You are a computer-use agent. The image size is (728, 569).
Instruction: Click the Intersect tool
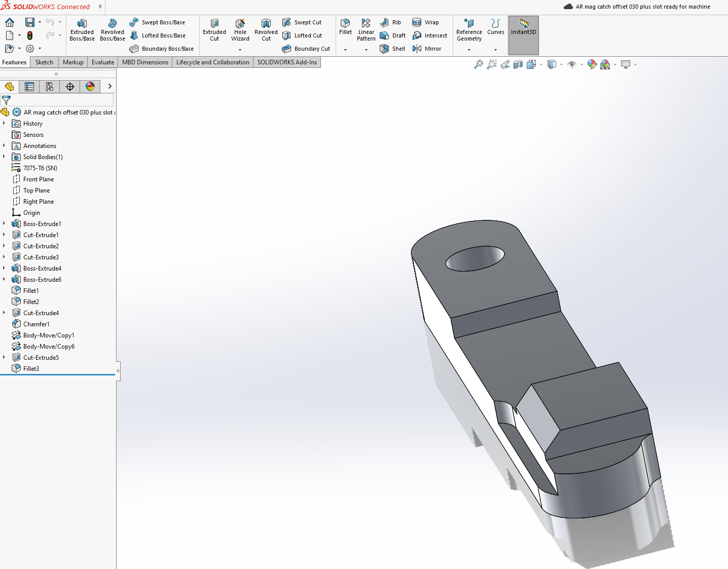click(x=430, y=35)
